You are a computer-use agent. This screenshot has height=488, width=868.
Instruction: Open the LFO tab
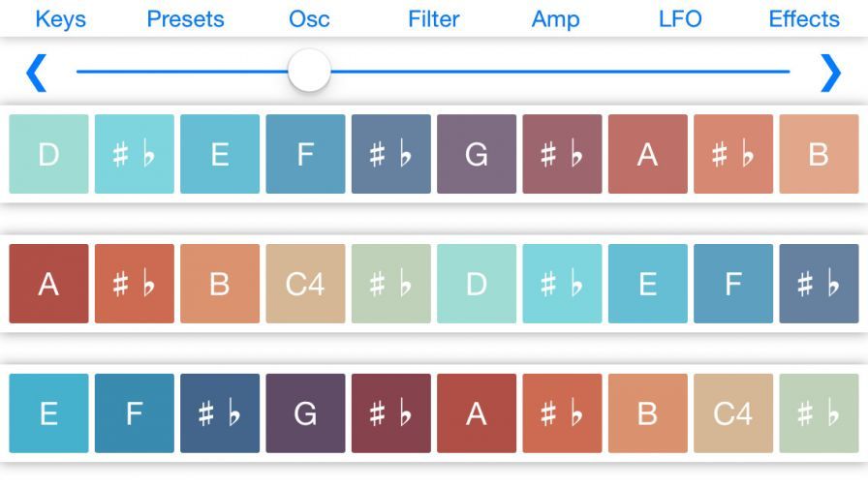pyautogui.click(x=680, y=19)
